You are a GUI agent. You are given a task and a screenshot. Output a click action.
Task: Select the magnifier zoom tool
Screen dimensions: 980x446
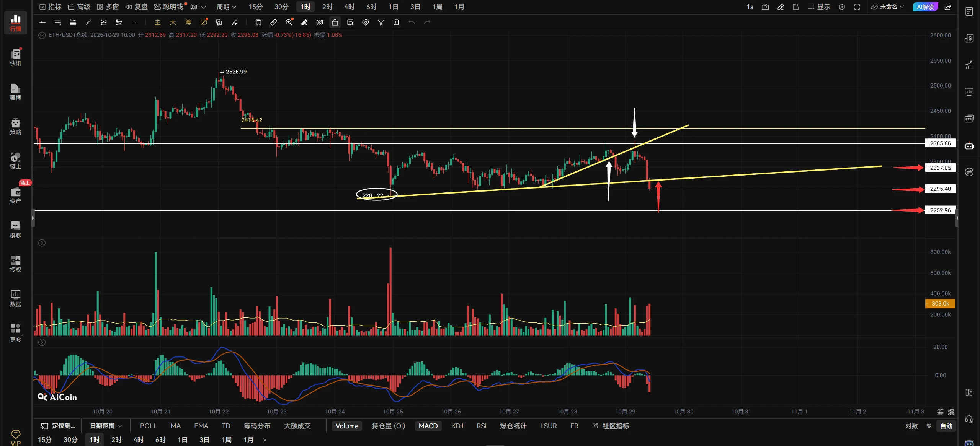coord(289,22)
